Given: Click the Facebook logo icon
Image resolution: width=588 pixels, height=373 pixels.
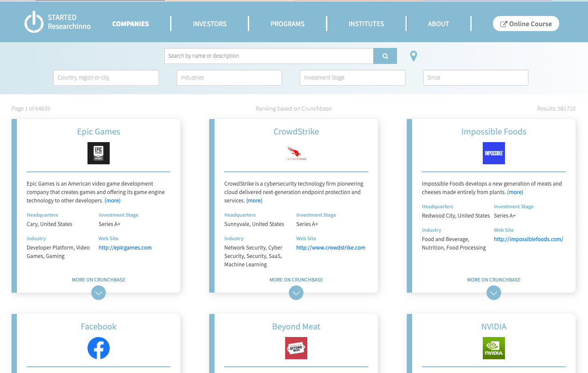Looking at the screenshot, I should coord(99,348).
